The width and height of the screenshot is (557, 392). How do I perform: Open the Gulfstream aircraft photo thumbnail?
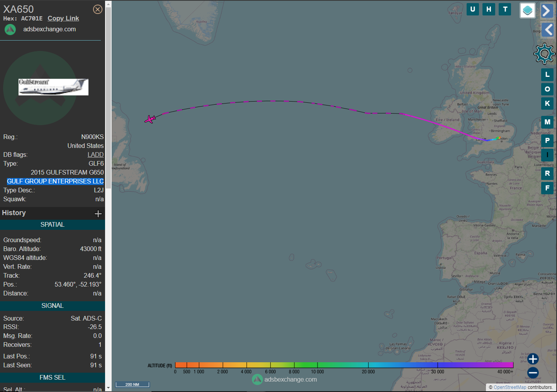(x=53, y=87)
